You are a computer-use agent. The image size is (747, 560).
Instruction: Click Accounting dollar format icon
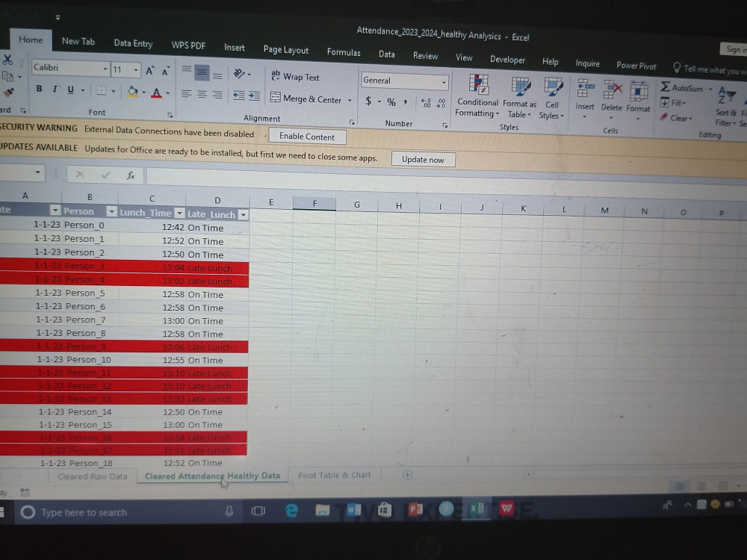coord(368,101)
